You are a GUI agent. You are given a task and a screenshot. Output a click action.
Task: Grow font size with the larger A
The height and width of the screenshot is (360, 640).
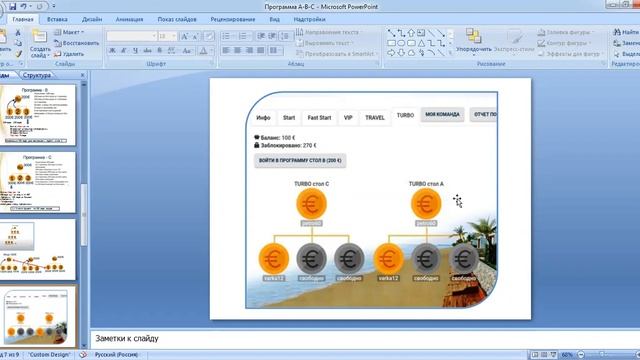(184, 36)
